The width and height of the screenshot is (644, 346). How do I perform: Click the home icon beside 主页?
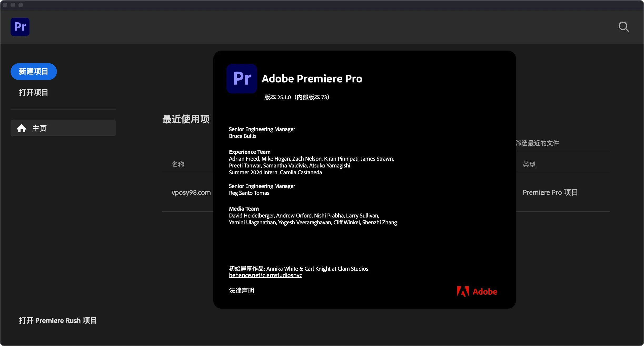[22, 128]
